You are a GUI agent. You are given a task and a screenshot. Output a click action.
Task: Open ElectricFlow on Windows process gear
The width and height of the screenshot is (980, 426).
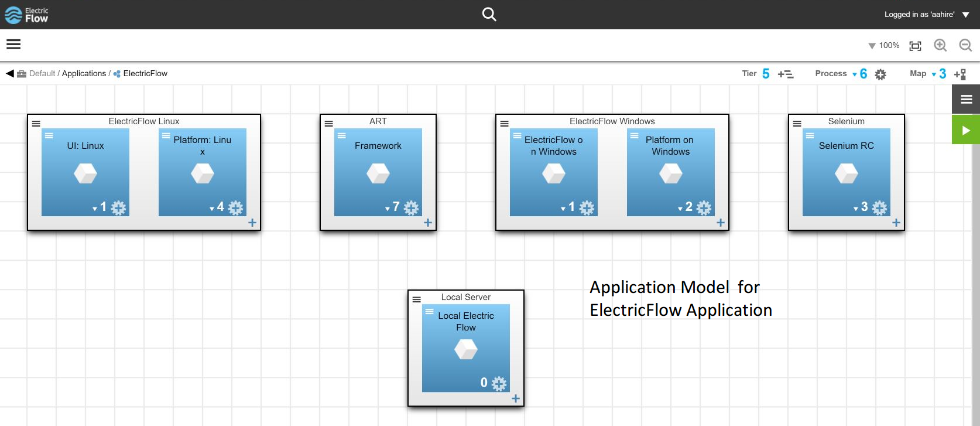point(587,207)
